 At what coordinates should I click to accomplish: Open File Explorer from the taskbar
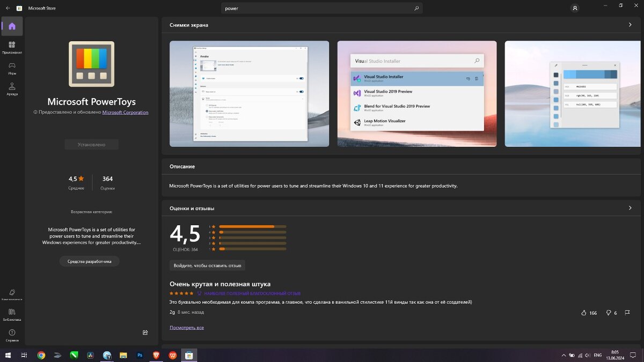click(123, 355)
